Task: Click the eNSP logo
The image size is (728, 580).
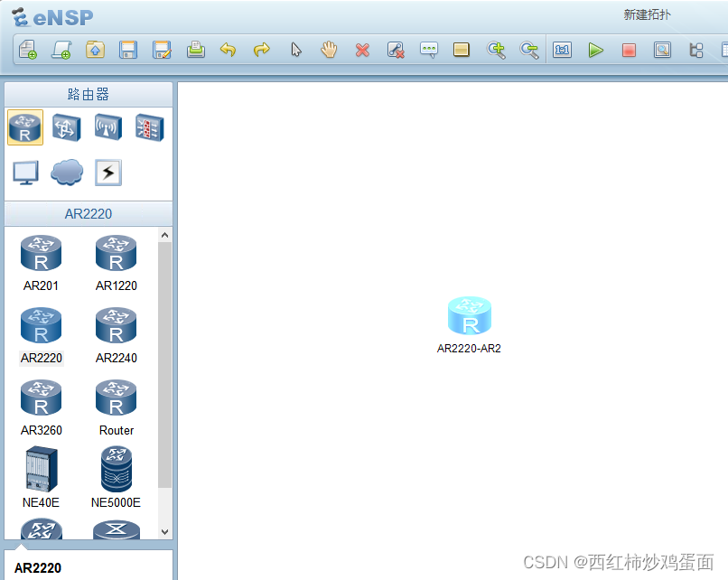Action: coord(52,17)
